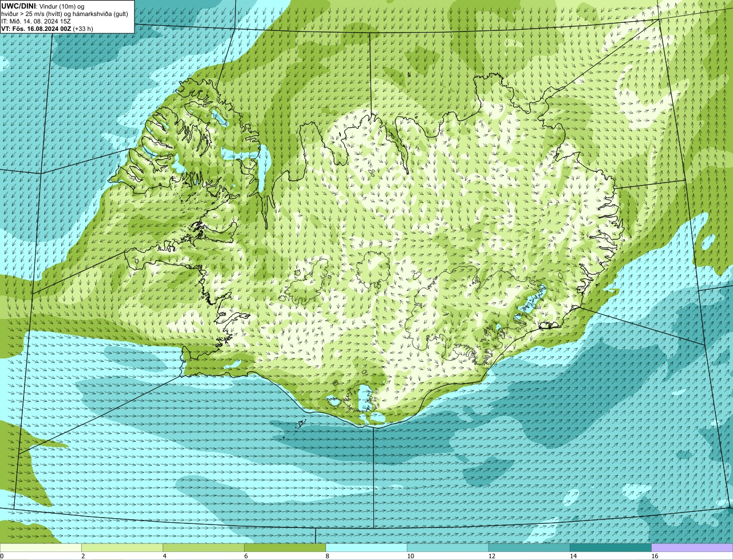Image resolution: width=733 pixels, height=560 pixels.
Task: Pick the green 4–6 m/s legend segment
Action: (203, 548)
